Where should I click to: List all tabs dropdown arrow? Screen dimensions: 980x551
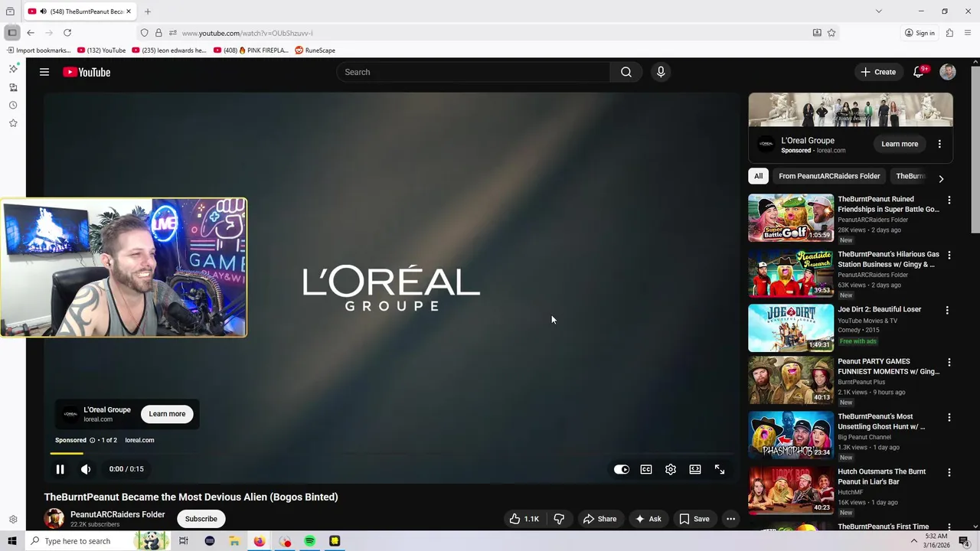click(879, 11)
